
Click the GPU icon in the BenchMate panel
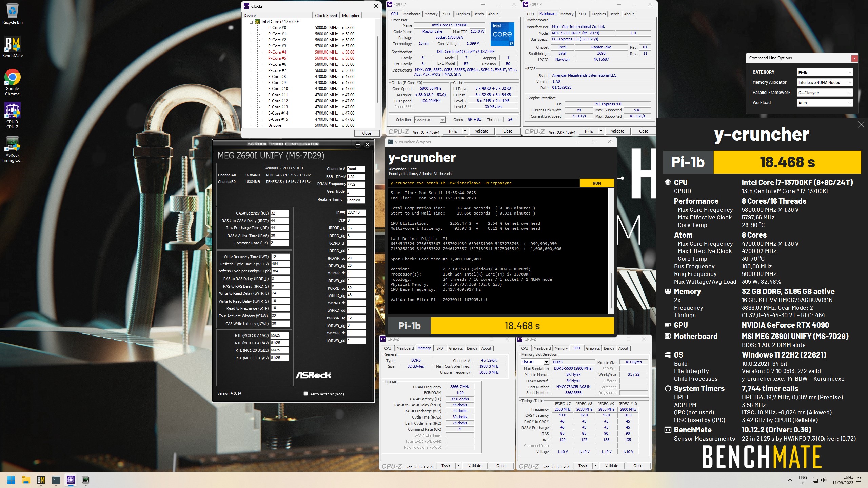pos(668,325)
